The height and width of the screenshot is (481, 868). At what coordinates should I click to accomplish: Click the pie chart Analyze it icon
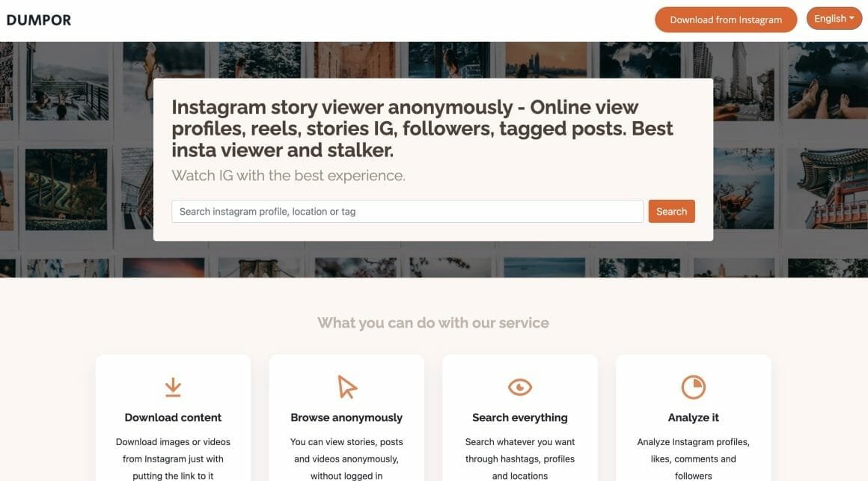point(693,387)
